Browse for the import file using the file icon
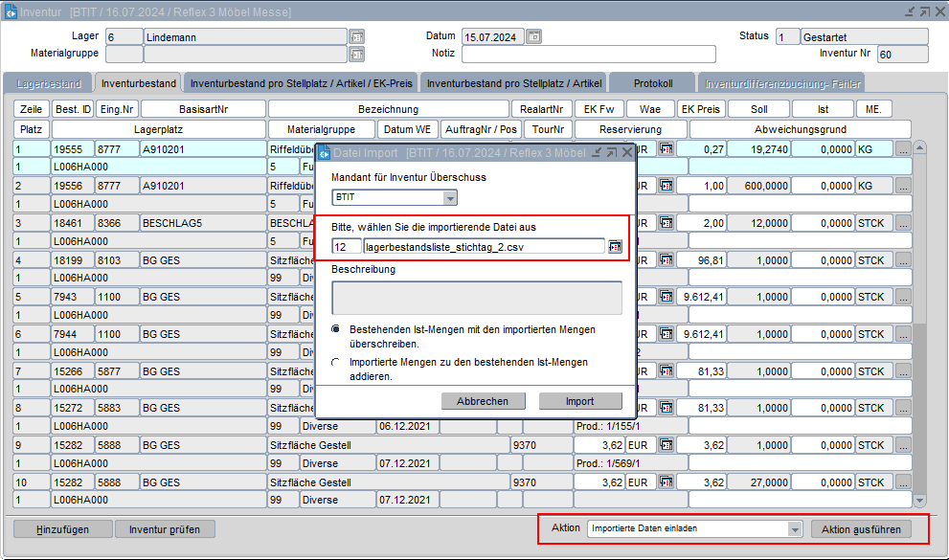949x560 pixels. (615, 246)
